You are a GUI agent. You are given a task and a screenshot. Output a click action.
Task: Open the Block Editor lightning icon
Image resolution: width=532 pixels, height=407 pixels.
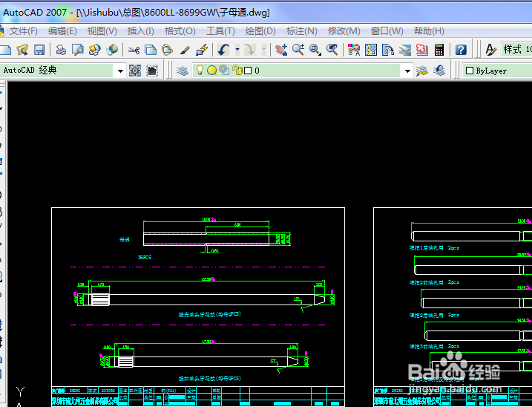pos(202,50)
